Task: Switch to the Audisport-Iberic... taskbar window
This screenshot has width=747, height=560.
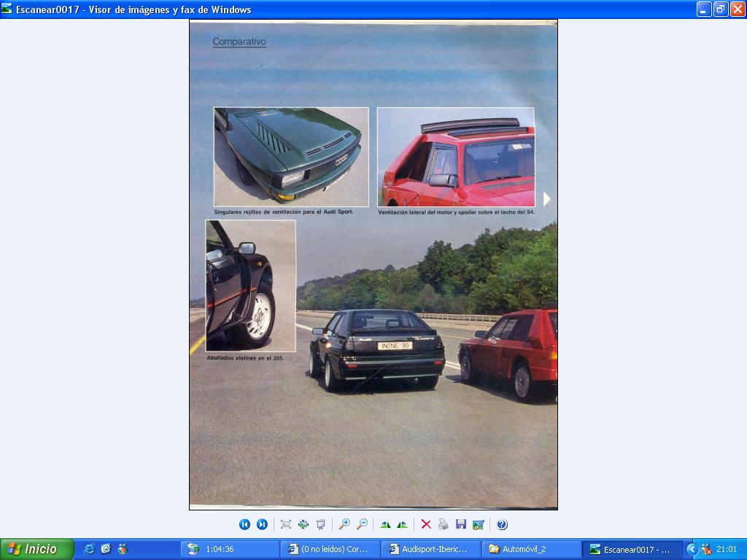Action: pyautogui.click(x=430, y=550)
